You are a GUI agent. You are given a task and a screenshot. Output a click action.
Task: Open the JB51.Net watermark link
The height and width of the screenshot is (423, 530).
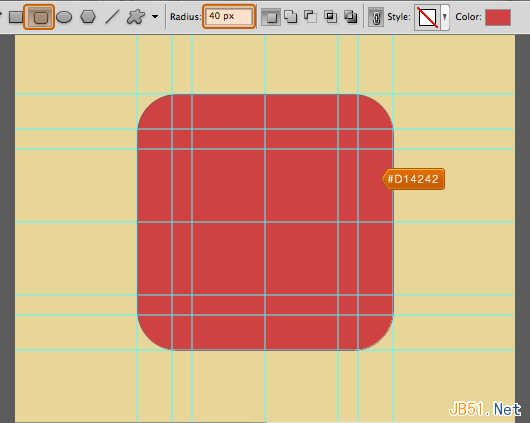[485, 409]
